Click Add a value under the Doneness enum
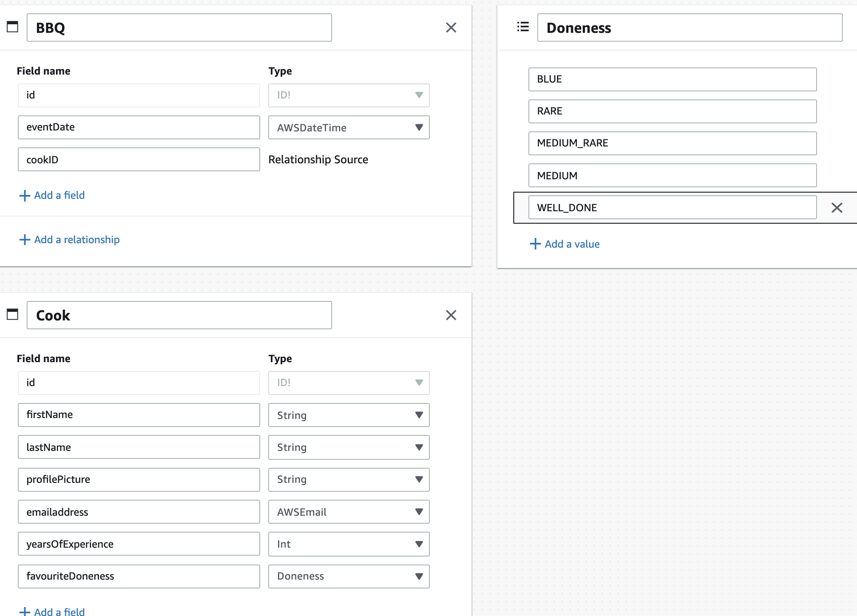Image resolution: width=857 pixels, height=616 pixels. (571, 244)
